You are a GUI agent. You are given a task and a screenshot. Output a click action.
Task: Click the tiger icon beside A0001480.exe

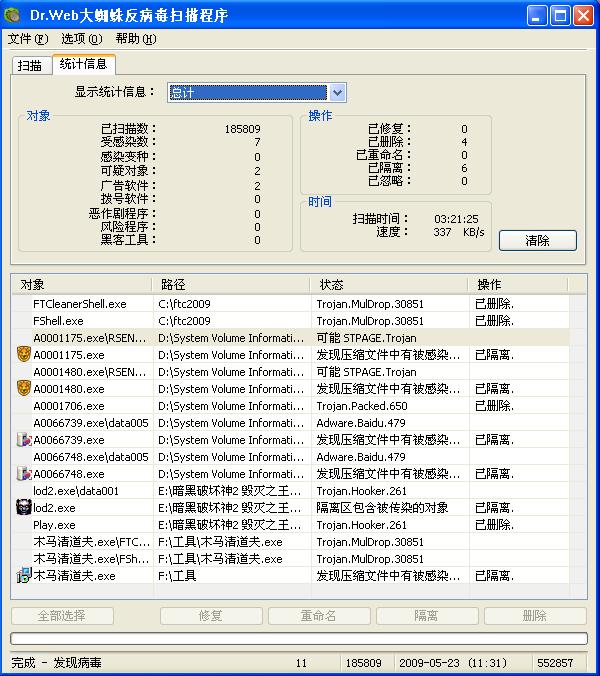24,388
